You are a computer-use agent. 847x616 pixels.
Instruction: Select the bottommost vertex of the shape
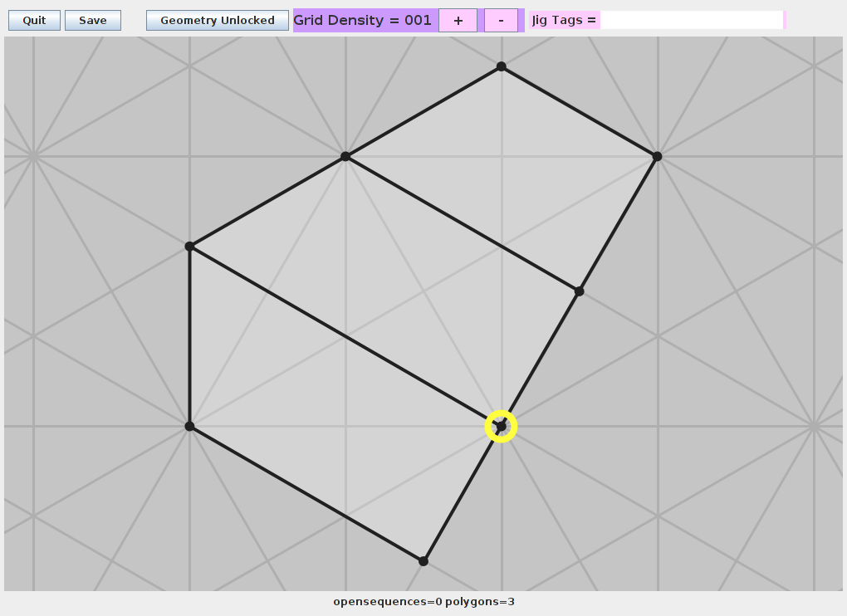(423, 561)
